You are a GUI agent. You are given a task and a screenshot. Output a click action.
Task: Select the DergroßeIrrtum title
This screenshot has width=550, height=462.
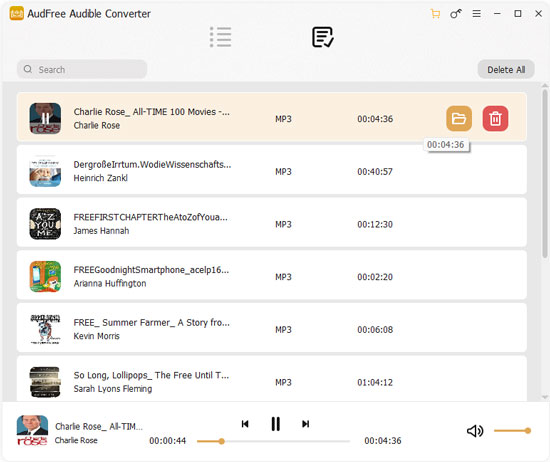pyautogui.click(x=152, y=165)
